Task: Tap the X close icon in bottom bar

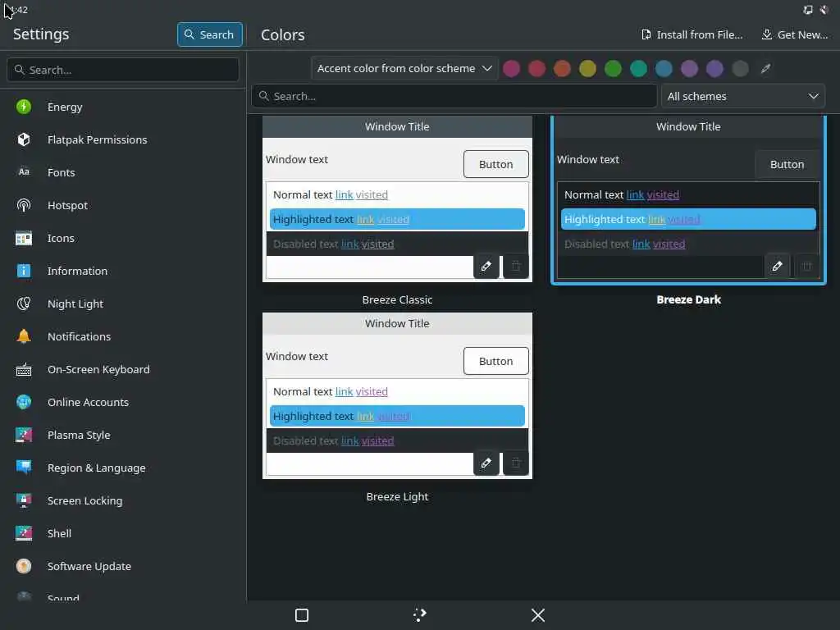Action: coord(538,615)
